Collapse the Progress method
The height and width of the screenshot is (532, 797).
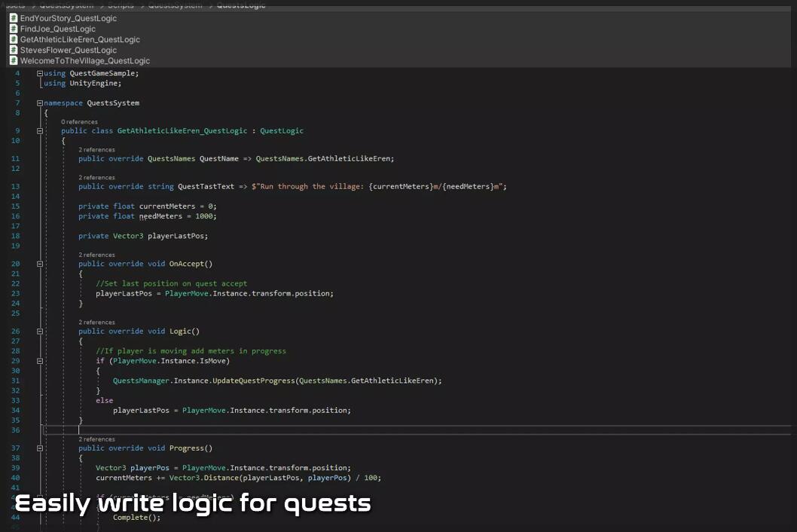(x=40, y=448)
